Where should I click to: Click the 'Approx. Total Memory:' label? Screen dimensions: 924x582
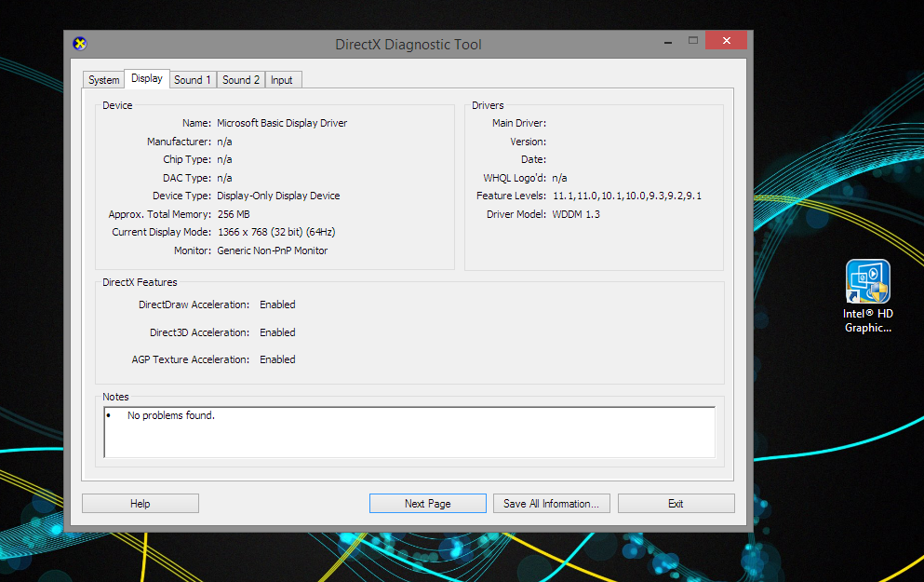[x=160, y=214]
